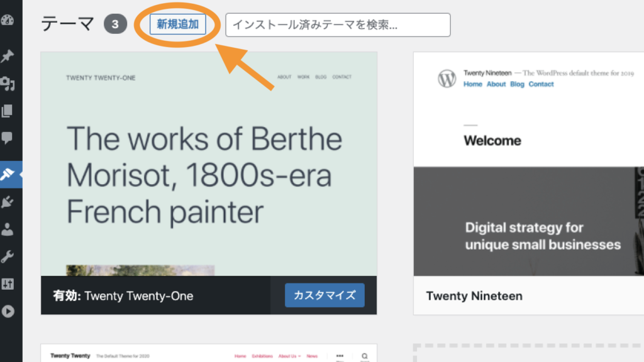Select the Twenty Twenty-One theme thumbnail

[208, 163]
